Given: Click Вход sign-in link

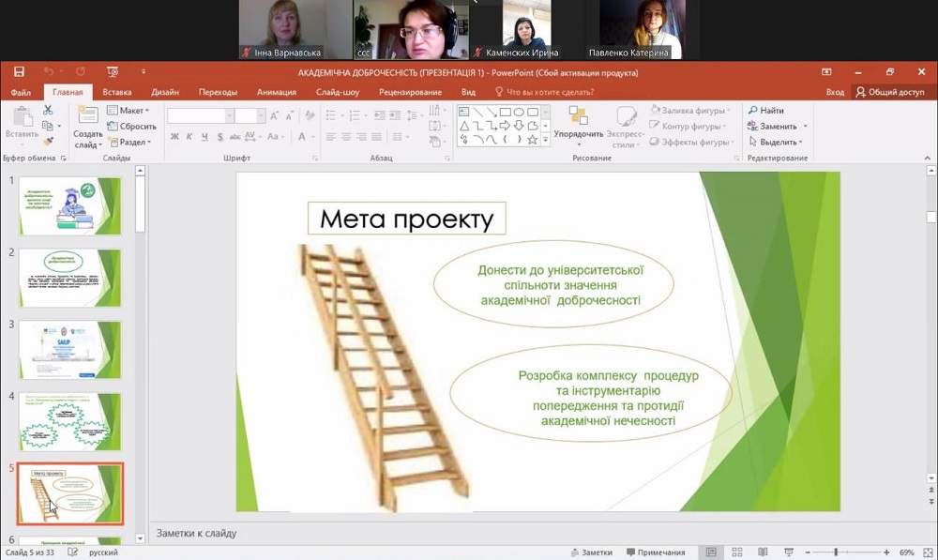Looking at the screenshot, I should [835, 92].
